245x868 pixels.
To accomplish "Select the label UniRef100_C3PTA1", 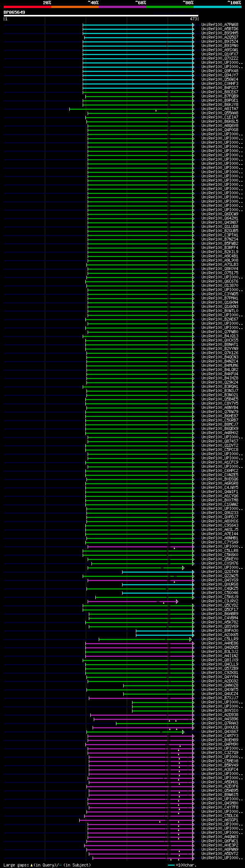I will tap(220, 235).
